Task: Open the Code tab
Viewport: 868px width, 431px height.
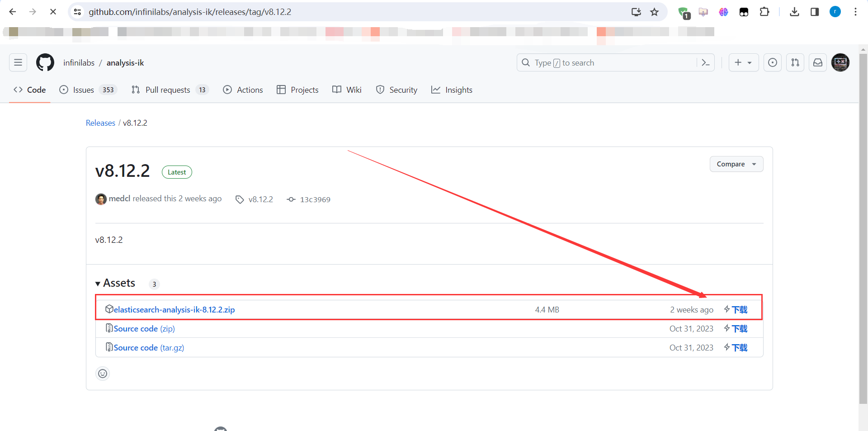Action: (x=30, y=90)
